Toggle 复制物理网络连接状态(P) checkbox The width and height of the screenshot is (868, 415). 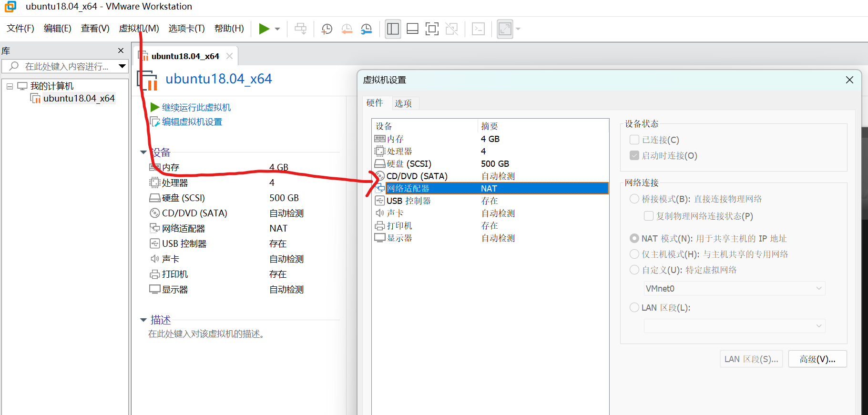coord(649,216)
